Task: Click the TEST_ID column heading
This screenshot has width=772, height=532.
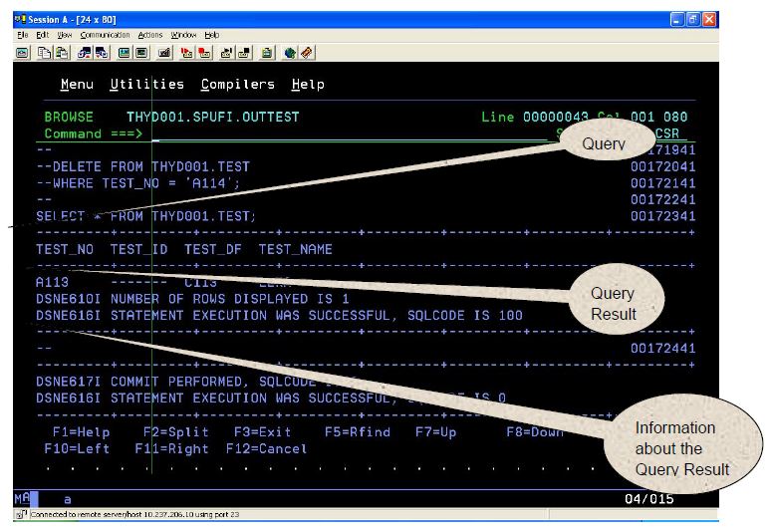Action: 138,250
